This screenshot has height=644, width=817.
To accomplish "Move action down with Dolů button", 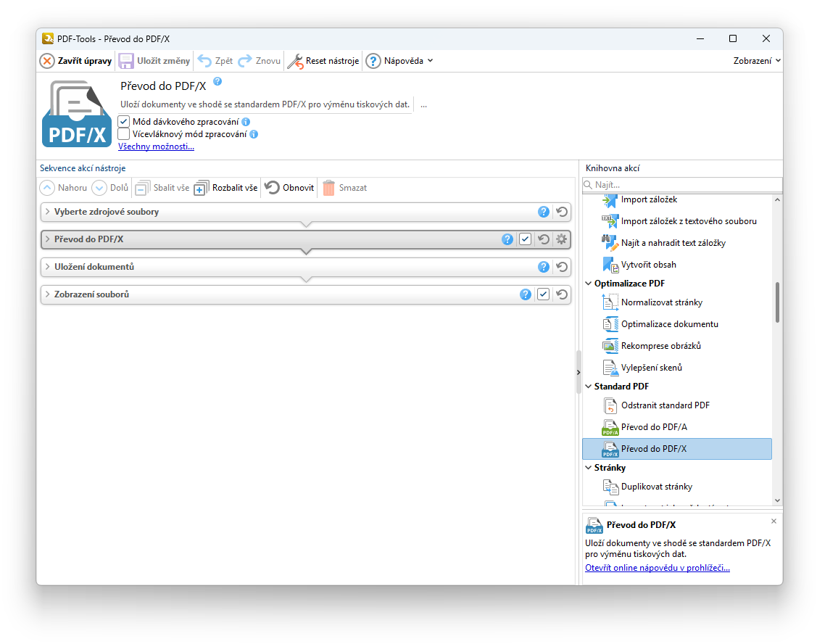I will click(110, 188).
